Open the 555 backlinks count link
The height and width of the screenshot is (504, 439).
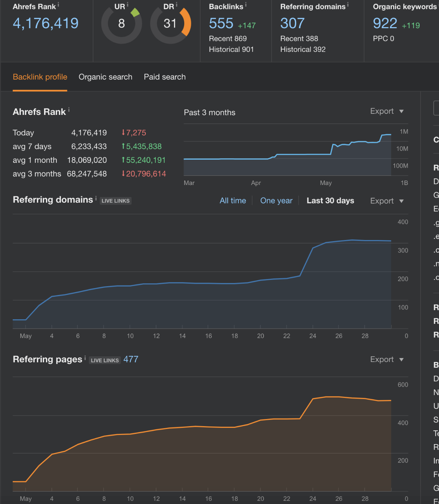coord(221,24)
